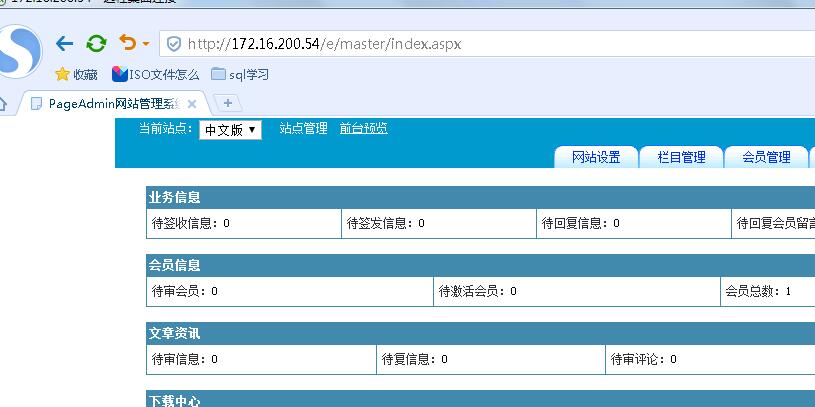Viewport: 815px width, 407px height.
Task: Open the sql学习 bookmark folder
Action: 240,74
